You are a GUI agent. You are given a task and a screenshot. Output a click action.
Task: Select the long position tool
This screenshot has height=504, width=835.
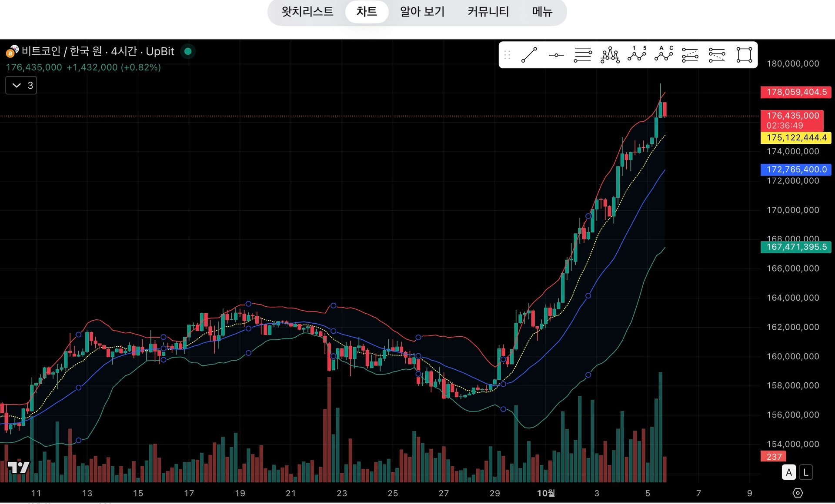pyautogui.click(x=690, y=55)
